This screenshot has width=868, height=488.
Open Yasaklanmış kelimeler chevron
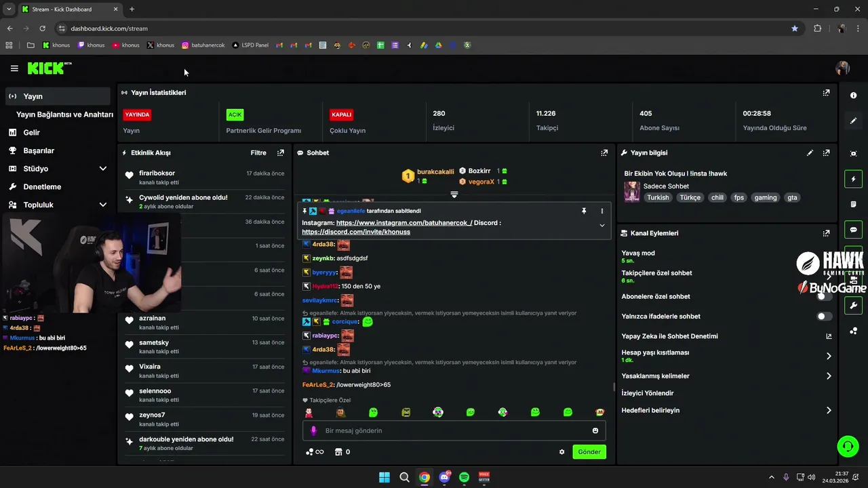click(x=829, y=376)
